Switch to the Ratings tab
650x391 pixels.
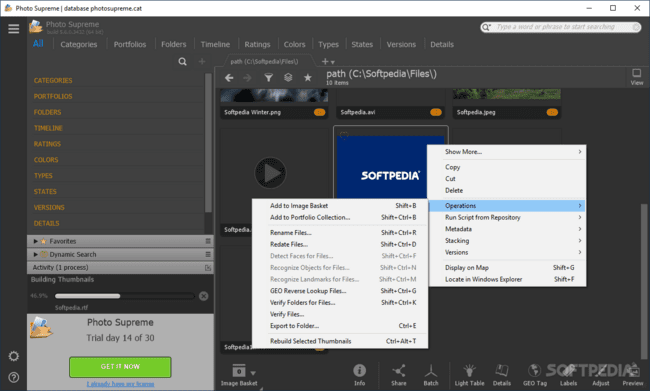257,44
